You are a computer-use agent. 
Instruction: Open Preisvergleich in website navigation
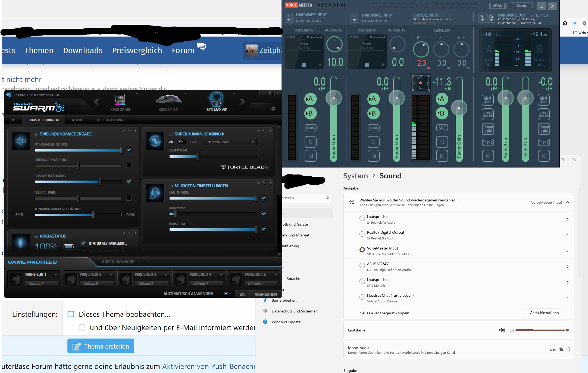coord(137,50)
